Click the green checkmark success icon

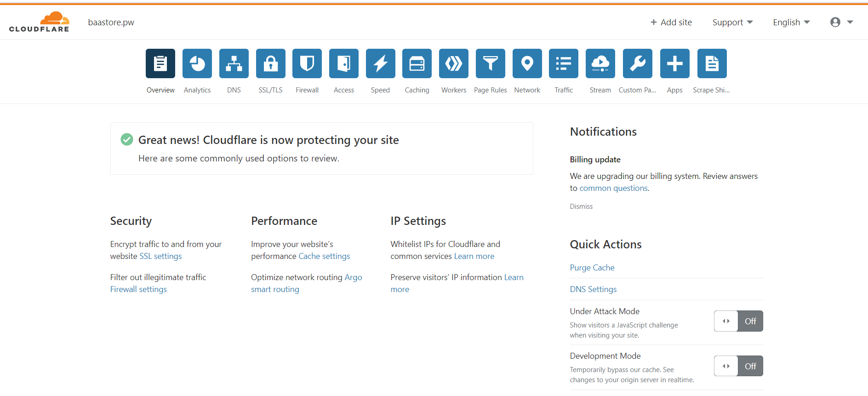click(x=127, y=139)
